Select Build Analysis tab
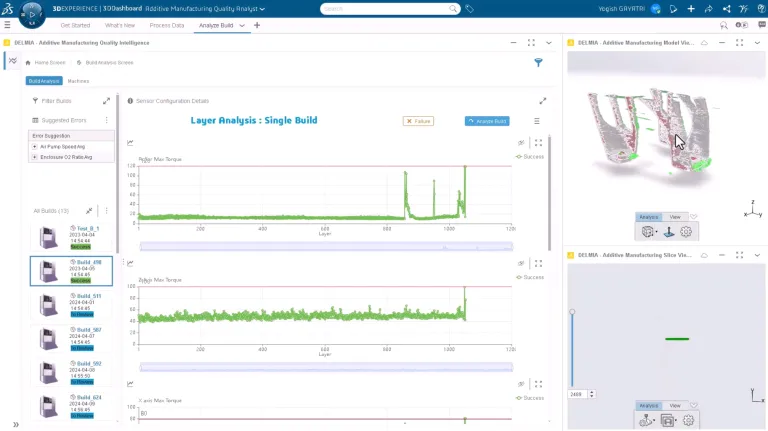This screenshot has width=768, height=431. (44, 81)
